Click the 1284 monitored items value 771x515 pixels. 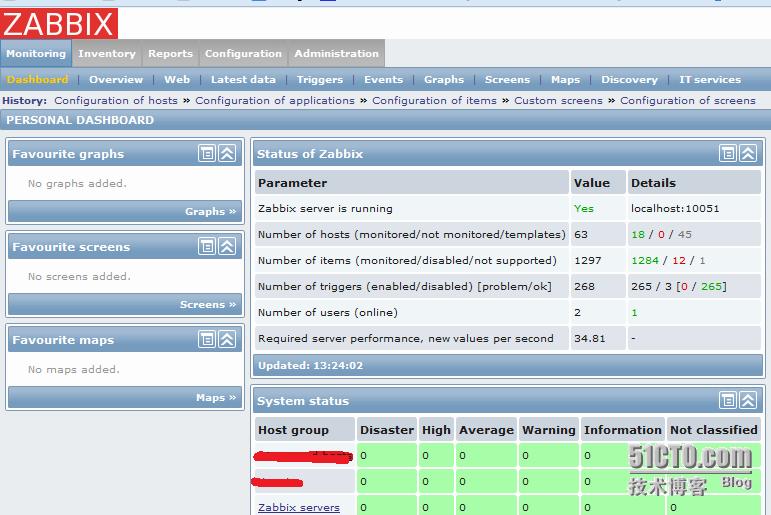click(x=645, y=260)
